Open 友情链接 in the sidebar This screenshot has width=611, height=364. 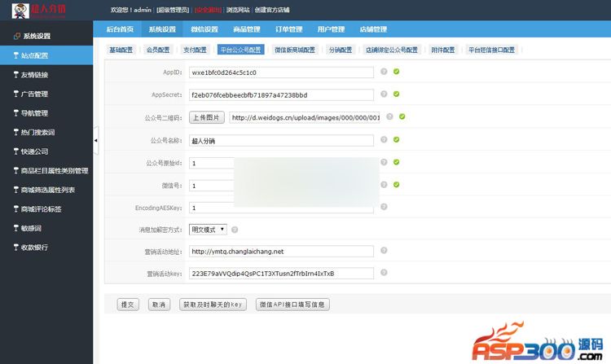35,75
